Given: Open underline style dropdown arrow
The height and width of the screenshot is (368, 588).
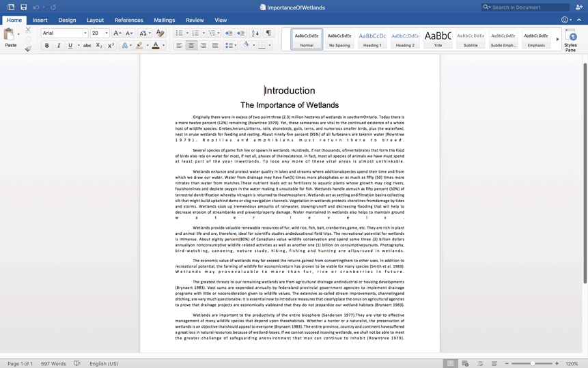Looking at the screenshot, I should (79, 45).
